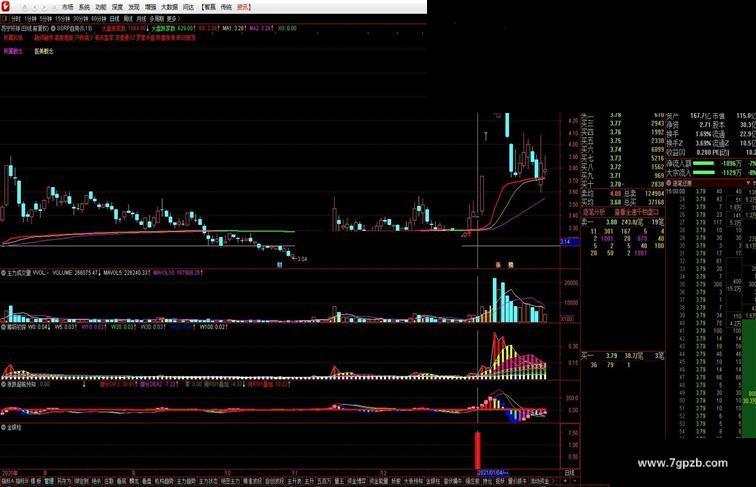
Task: Expand the 逐笔还原 panel dropdown arrow
Action: (x=749, y=183)
